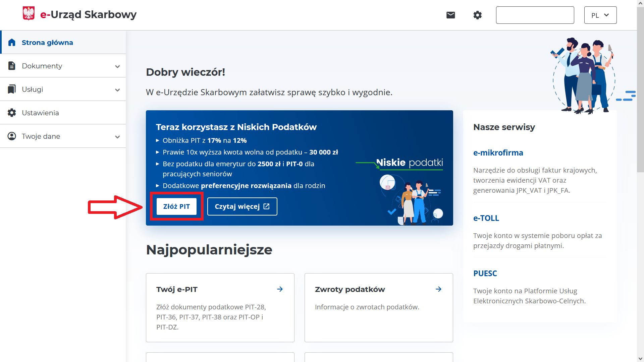Click the home icon beside Strona główna
644x362 pixels.
pyautogui.click(x=12, y=43)
